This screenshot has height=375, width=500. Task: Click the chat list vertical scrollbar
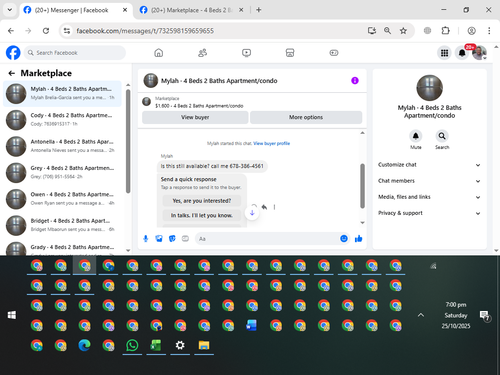(x=128, y=141)
